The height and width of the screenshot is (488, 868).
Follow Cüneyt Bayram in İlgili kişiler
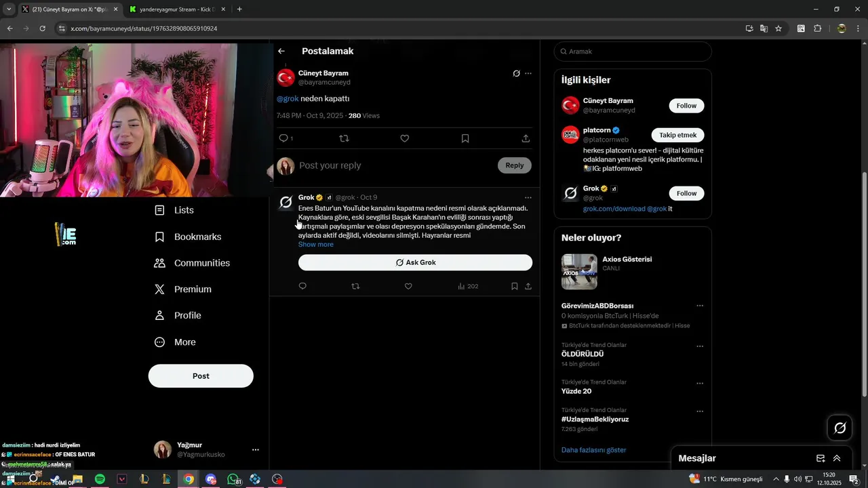coord(686,106)
